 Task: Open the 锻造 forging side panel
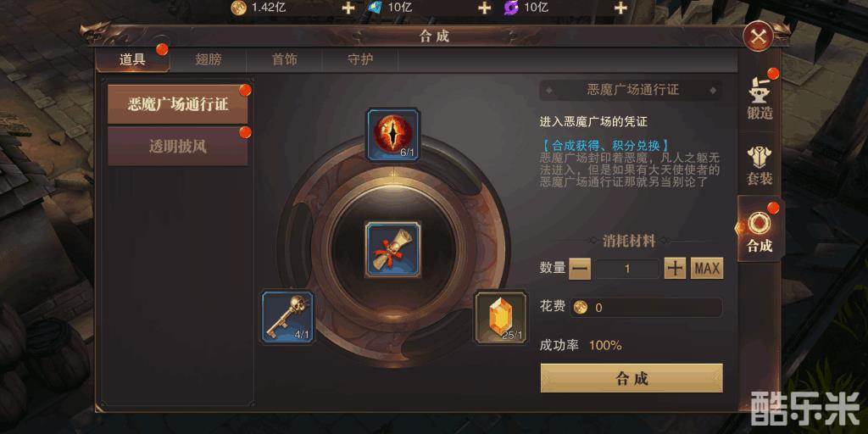[x=759, y=100]
